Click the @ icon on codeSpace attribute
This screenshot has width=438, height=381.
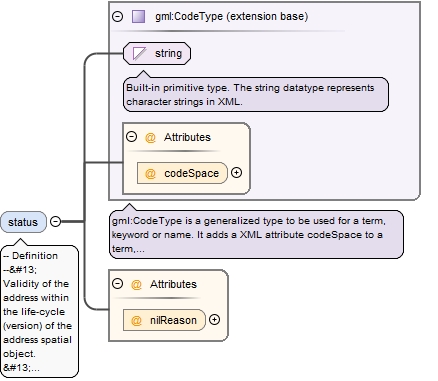click(150, 173)
